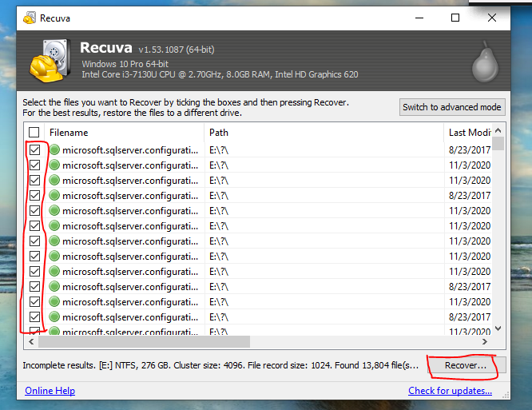
Task: Untick the checkbox of the third file row
Action: click(34, 180)
